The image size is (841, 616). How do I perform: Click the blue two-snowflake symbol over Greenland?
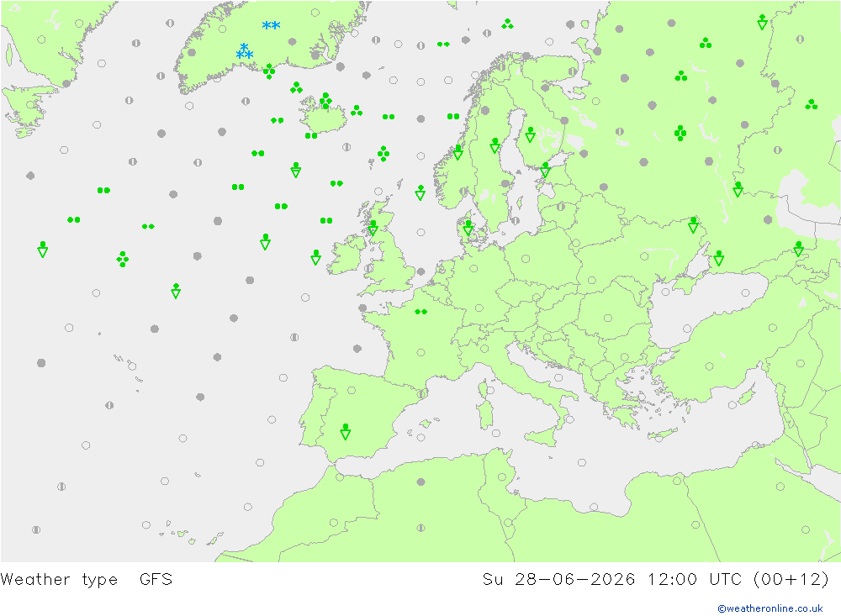pyautogui.click(x=271, y=25)
